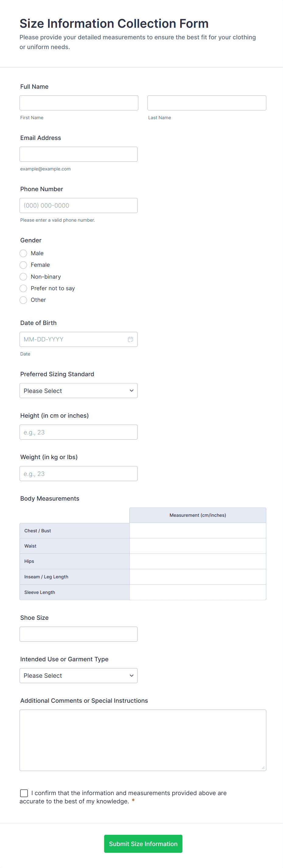
Task: Click the Chest / Bust measurement cell
Action: (197, 530)
